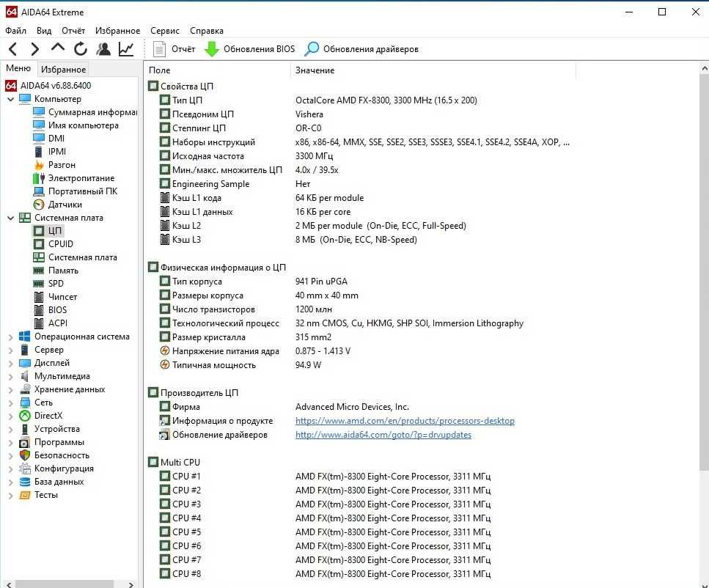Expand the Дисплей node
The image size is (709, 588).
[x=11, y=363]
